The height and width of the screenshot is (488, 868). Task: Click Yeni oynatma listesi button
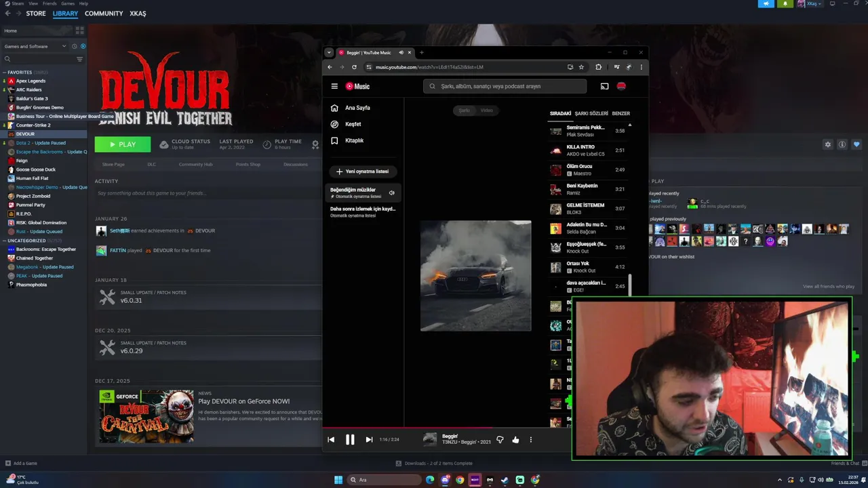click(x=363, y=171)
